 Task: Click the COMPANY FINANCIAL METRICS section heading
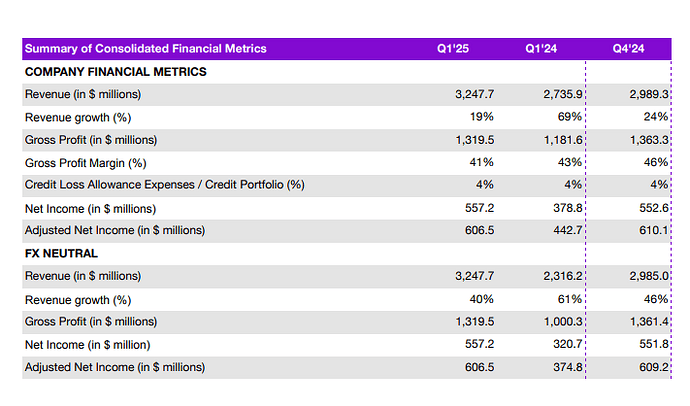pos(116,72)
